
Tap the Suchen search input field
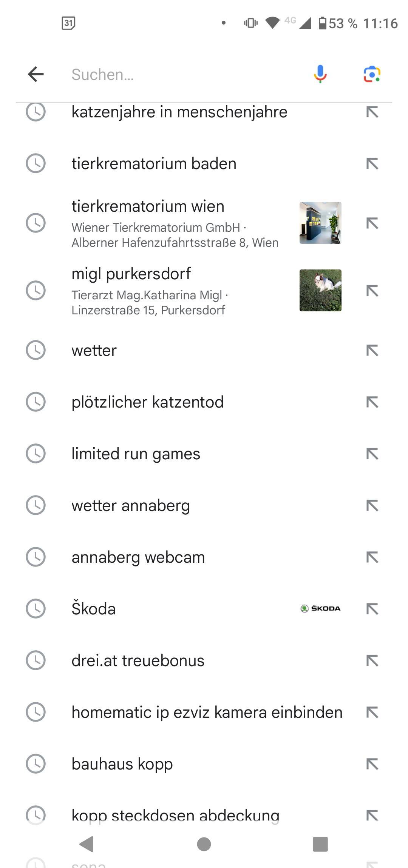(x=181, y=74)
